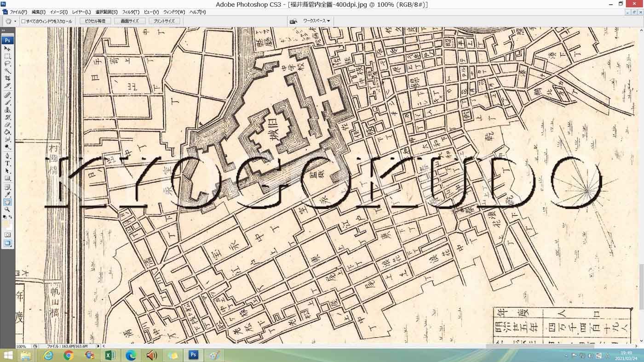Open the Bridge launch icon
Viewport: 644px width, 362px height.
pos(293,21)
